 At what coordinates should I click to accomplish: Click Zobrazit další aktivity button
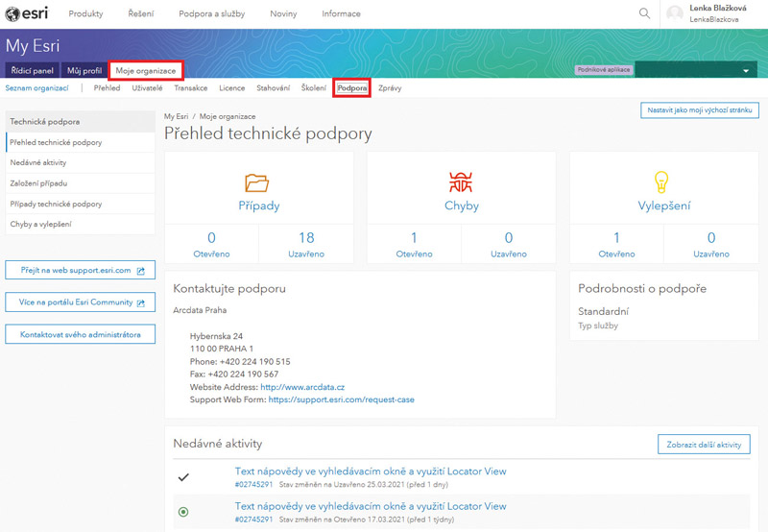[x=704, y=445]
